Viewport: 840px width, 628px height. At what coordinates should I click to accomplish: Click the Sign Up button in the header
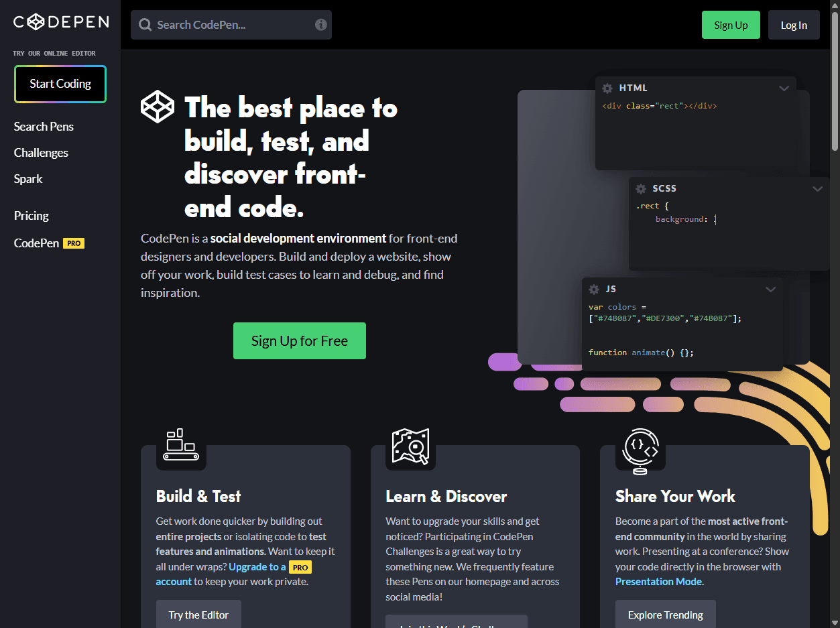(731, 25)
